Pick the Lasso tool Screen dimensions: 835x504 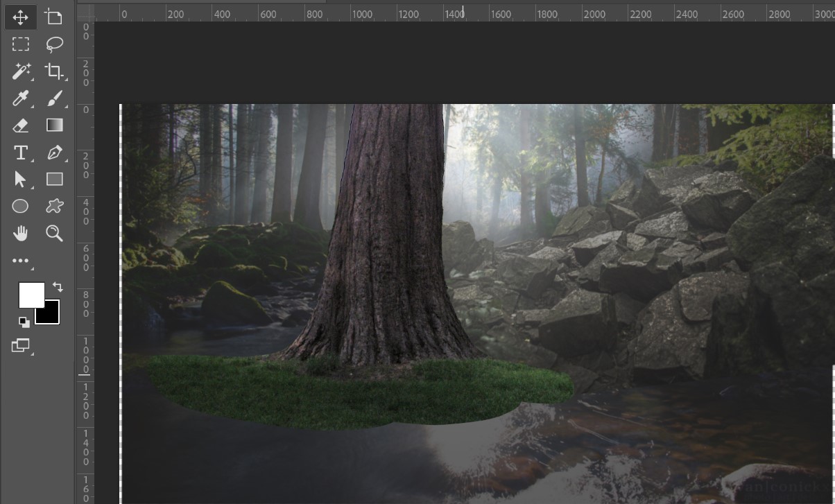54,44
